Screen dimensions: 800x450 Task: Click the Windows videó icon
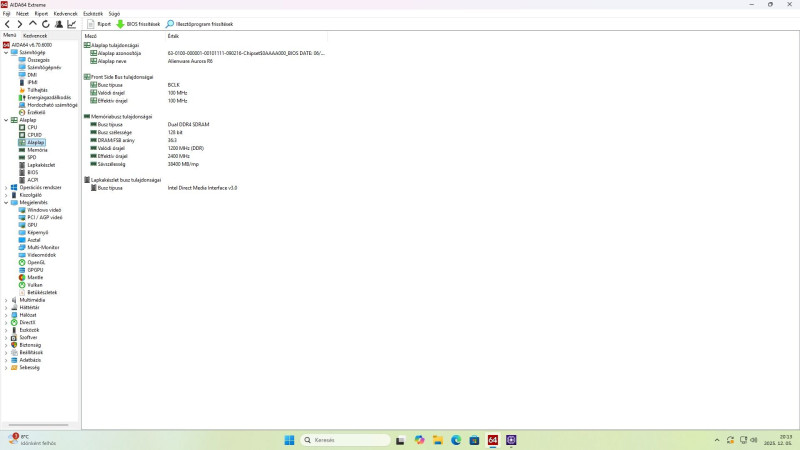[x=22, y=210]
